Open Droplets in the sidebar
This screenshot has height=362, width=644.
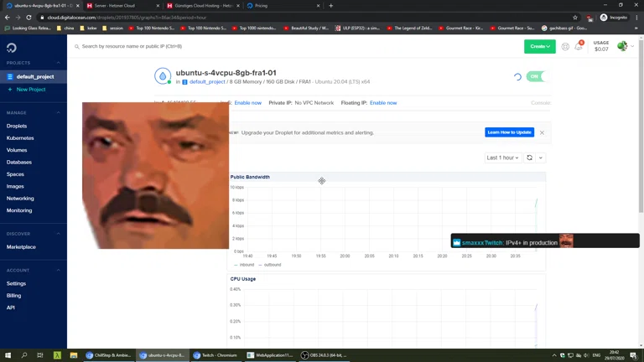[17, 126]
